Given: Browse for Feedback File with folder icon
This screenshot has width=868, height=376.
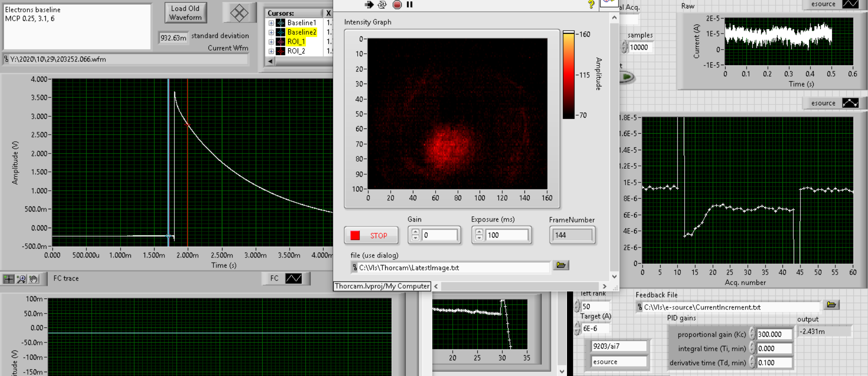Looking at the screenshot, I should click(831, 305).
